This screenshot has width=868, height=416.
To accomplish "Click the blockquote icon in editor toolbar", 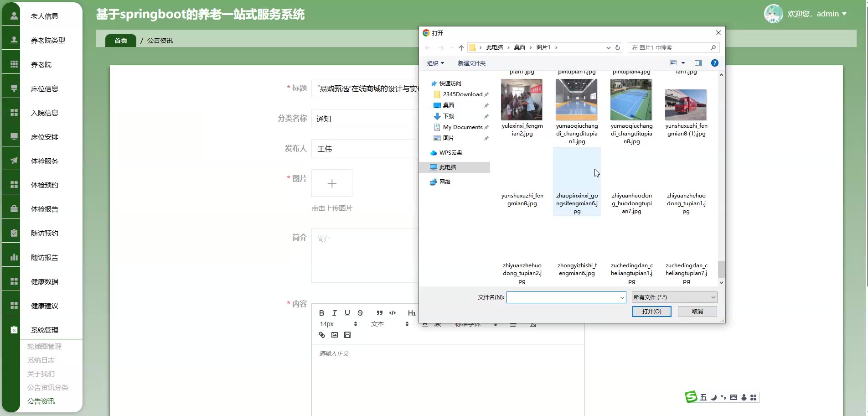I will point(379,313).
